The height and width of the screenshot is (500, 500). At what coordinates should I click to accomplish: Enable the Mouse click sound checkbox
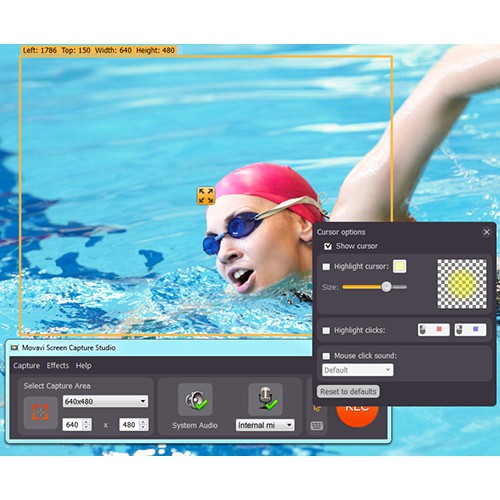tap(326, 356)
